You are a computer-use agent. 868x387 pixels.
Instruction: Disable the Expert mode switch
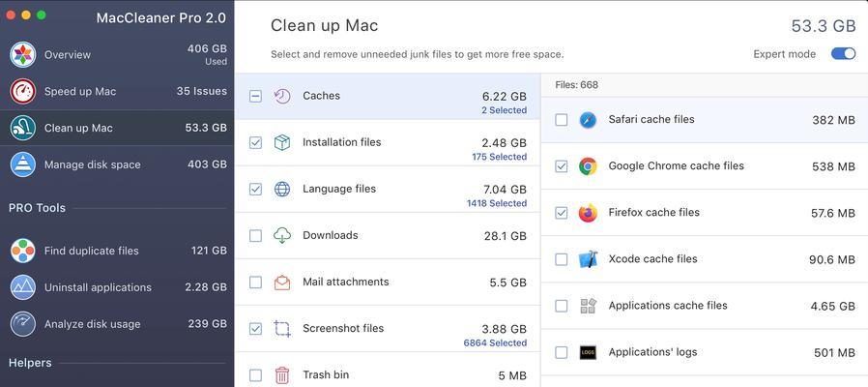pos(843,54)
